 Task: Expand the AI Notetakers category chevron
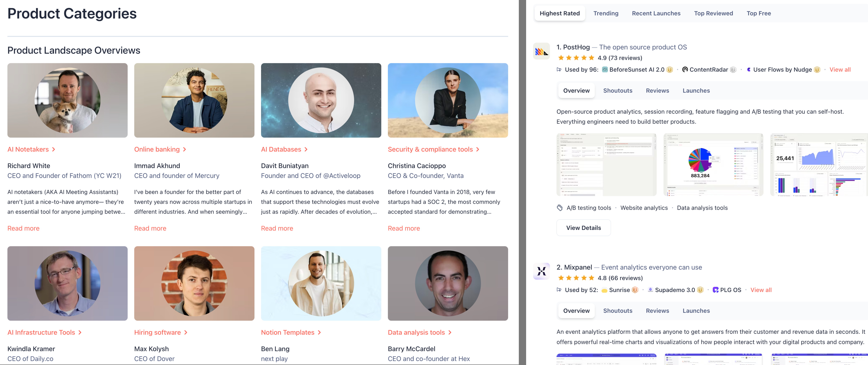54,150
